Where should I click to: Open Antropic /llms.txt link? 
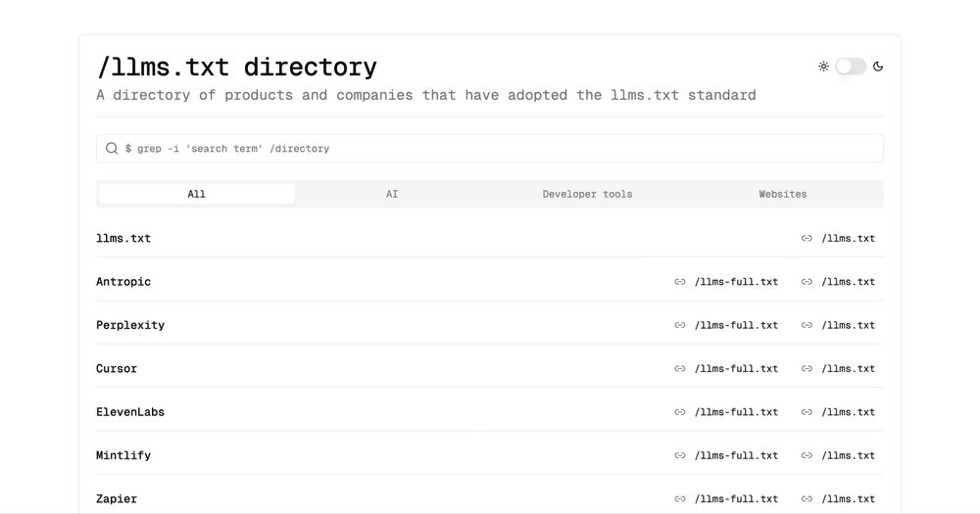tap(848, 282)
